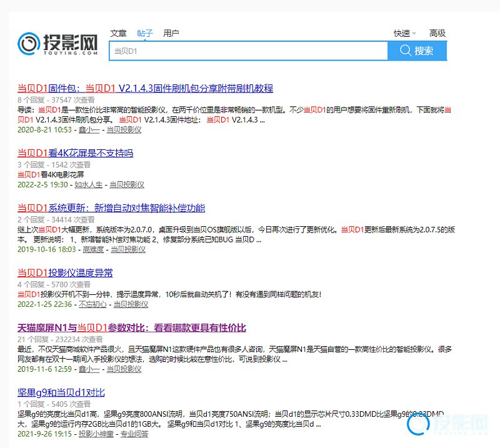This screenshot has width=500, height=448.
Task: Open the 专业问答 forum link
Action: point(136,434)
